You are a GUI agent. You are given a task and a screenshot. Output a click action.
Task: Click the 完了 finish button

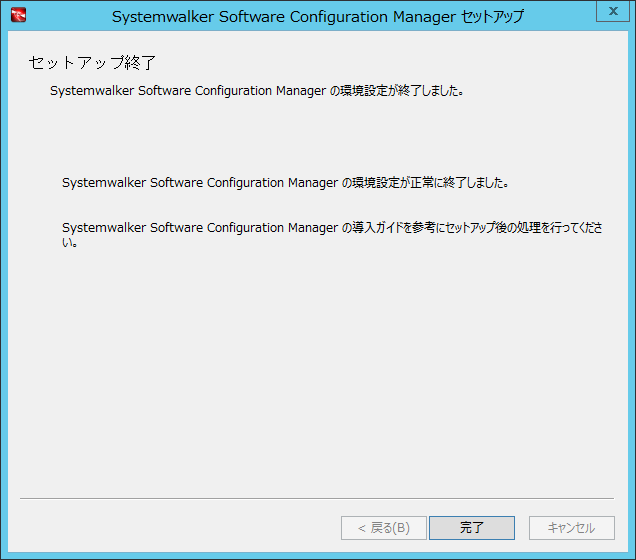[472, 528]
